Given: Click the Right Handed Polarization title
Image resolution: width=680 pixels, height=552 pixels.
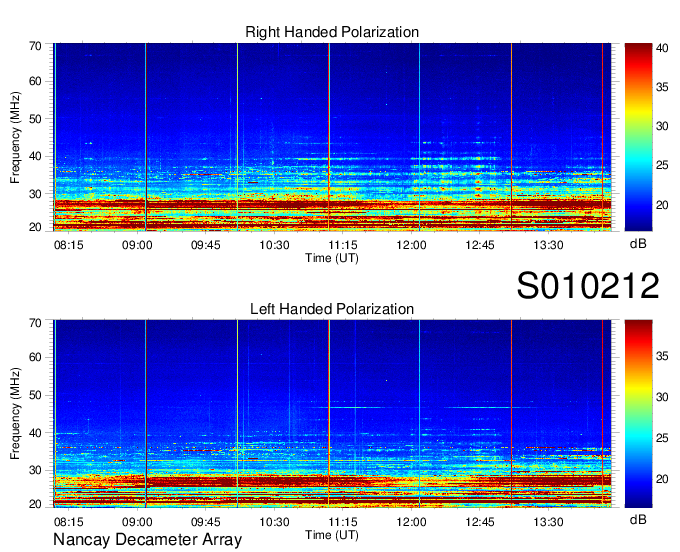Looking at the screenshot, I should tap(332, 32).
